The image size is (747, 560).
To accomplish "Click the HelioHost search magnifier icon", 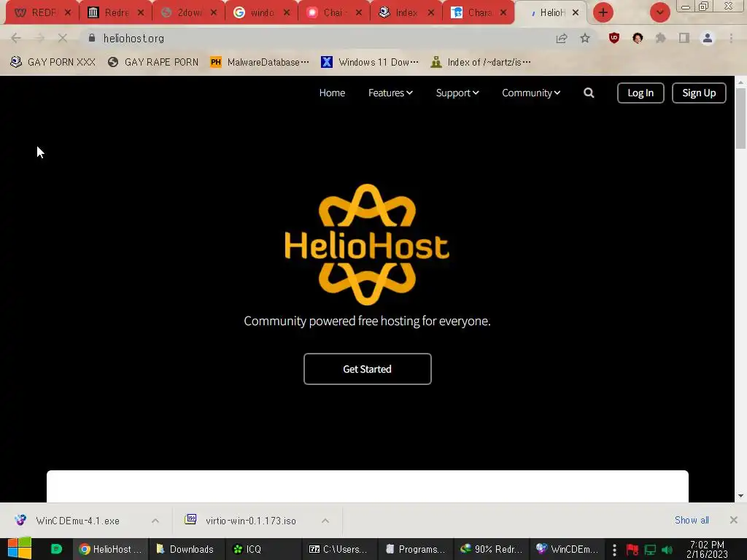I will [589, 93].
